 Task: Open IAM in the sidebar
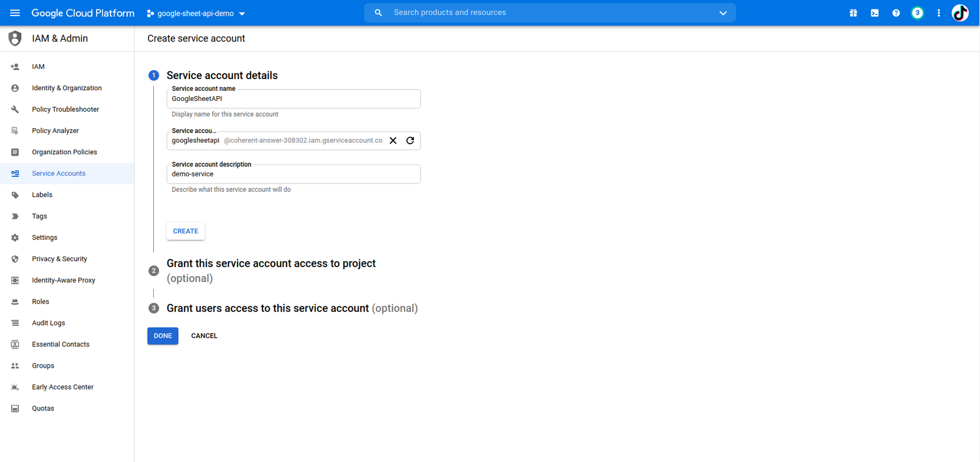tap(67, 67)
